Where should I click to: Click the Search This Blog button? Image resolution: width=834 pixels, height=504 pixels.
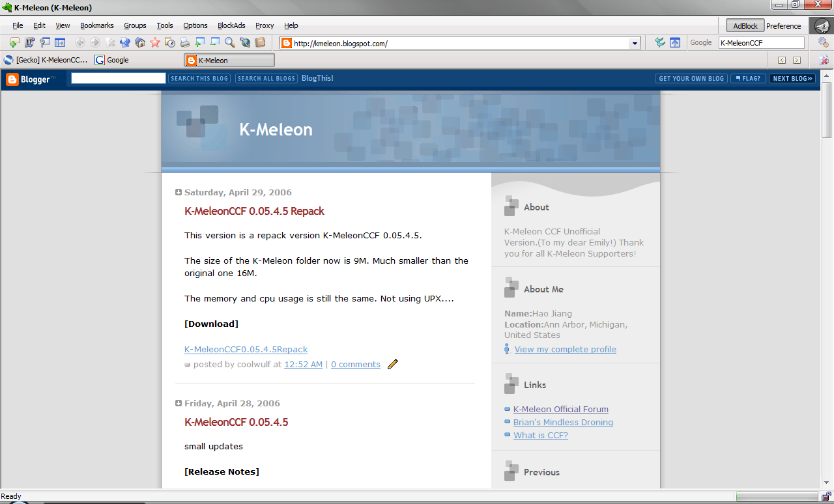(x=199, y=78)
